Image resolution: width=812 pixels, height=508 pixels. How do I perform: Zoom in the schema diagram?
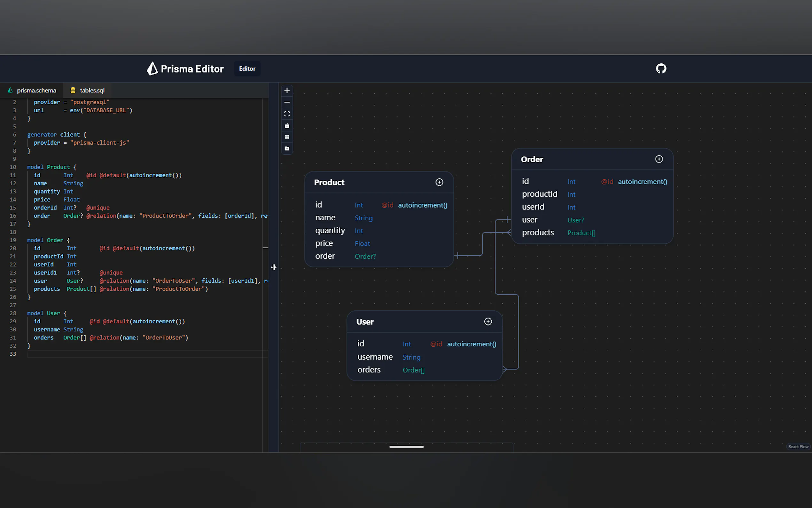pos(287,91)
